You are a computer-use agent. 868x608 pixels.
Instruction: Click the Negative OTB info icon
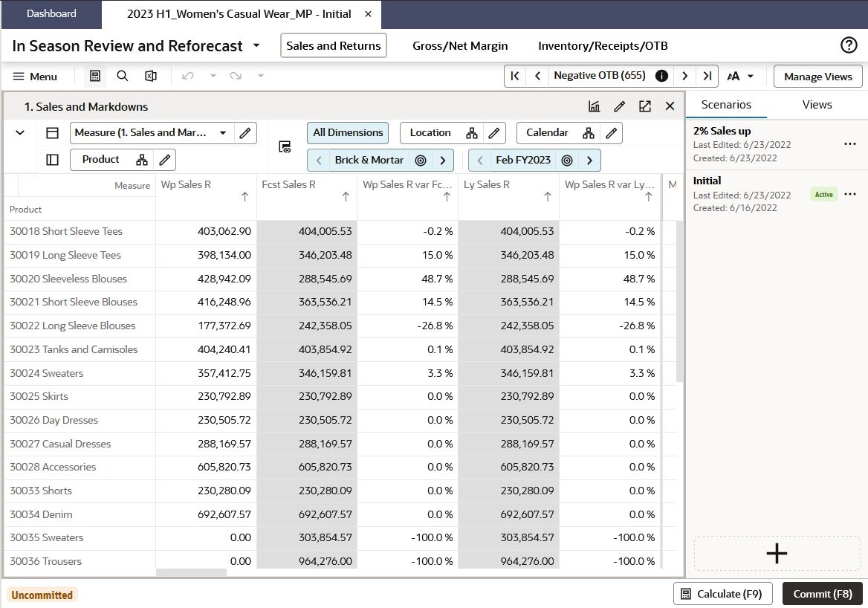661,76
